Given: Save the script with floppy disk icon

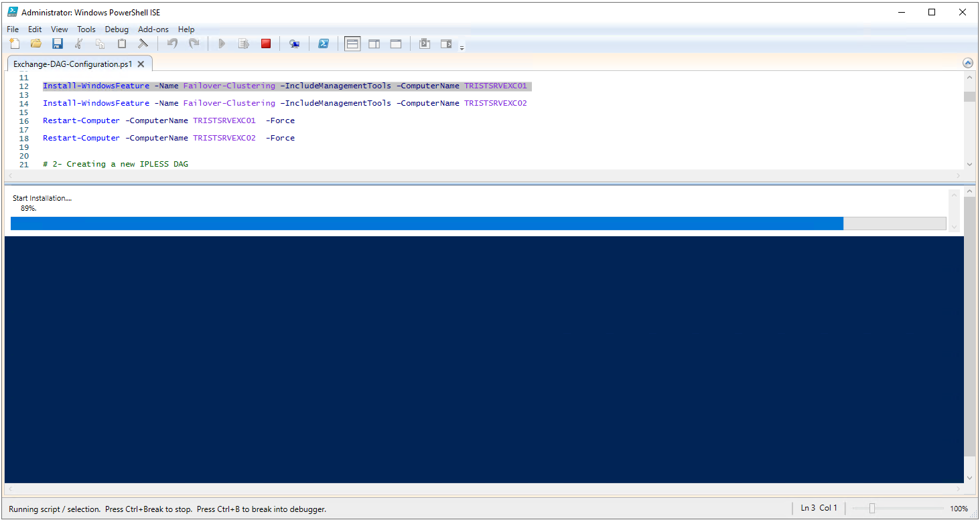Looking at the screenshot, I should [58, 44].
